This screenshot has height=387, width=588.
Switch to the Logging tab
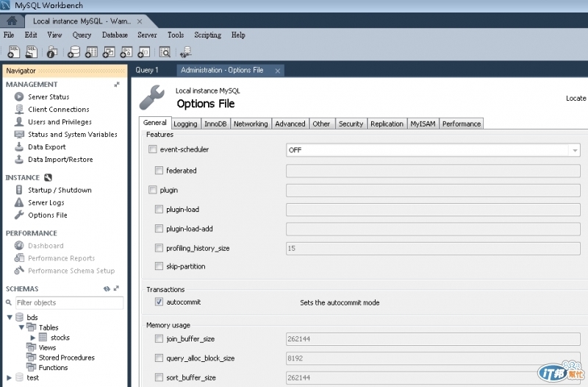[185, 124]
